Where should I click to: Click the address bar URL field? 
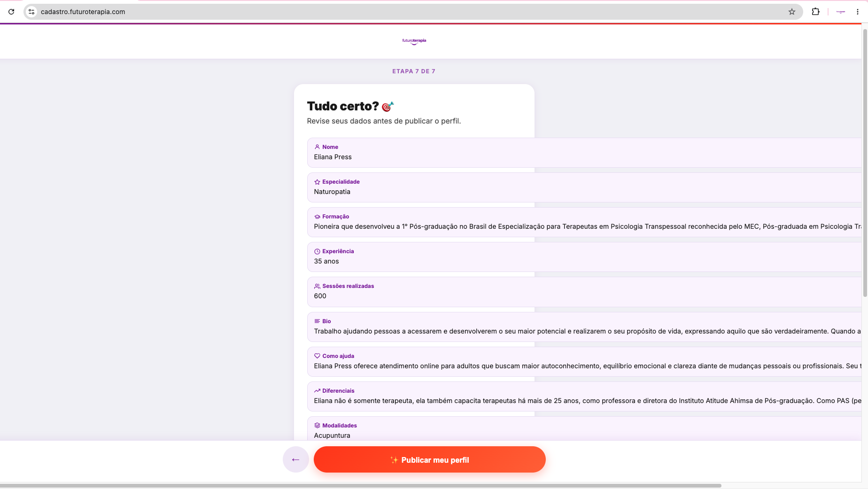(x=409, y=12)
